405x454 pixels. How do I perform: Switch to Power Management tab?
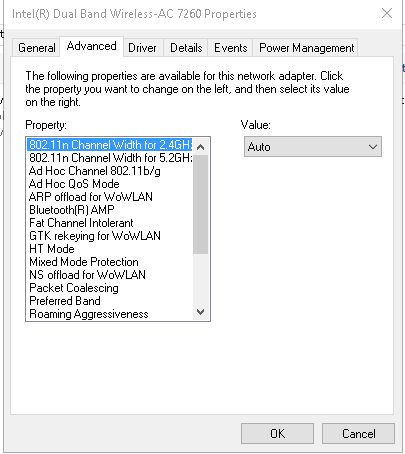(x=306, y=48)
